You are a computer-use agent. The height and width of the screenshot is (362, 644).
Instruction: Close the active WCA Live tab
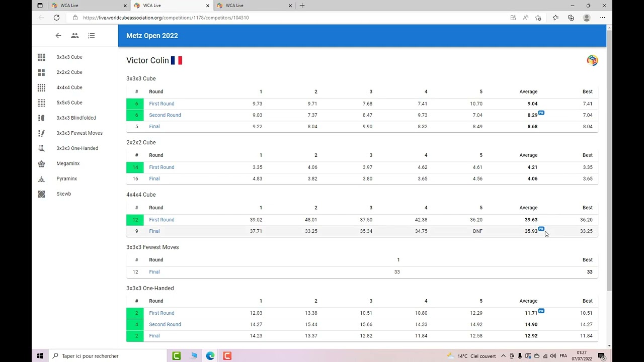[x=207, y=6]
